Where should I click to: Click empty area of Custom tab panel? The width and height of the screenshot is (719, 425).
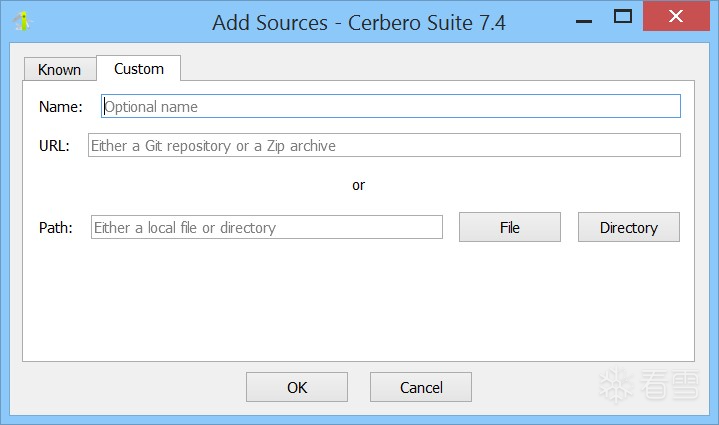[x=358, y=300]
